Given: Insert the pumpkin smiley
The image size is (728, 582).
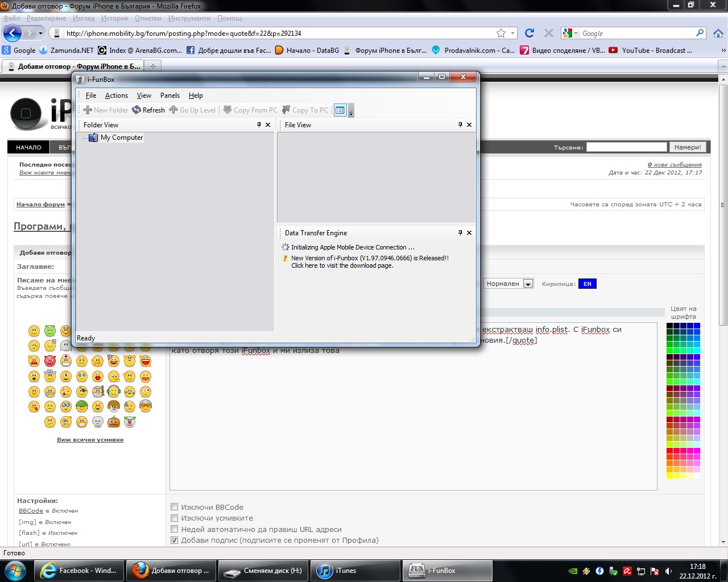Looking at the screenshot, I should (x=114, y=422).
